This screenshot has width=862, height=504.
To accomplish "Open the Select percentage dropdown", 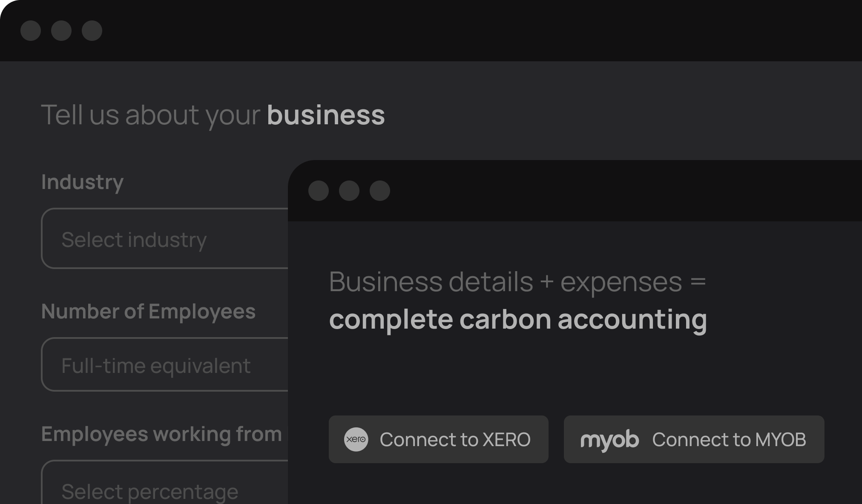I will [164, 490].
